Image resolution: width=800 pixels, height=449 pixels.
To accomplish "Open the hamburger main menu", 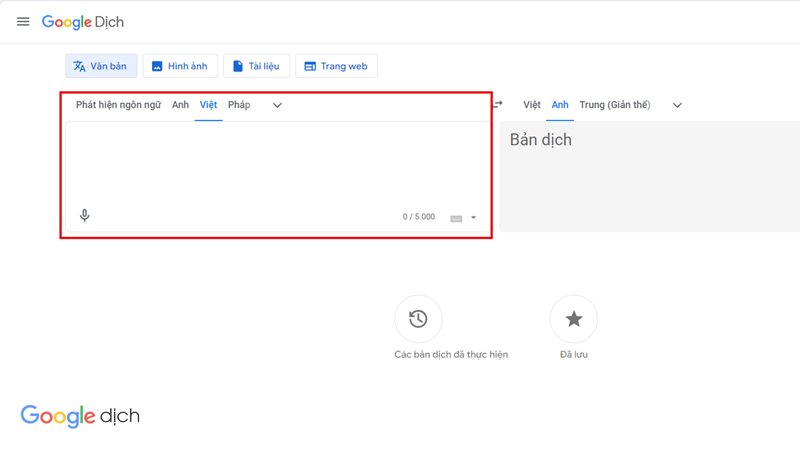I will [x=23, y=21].
